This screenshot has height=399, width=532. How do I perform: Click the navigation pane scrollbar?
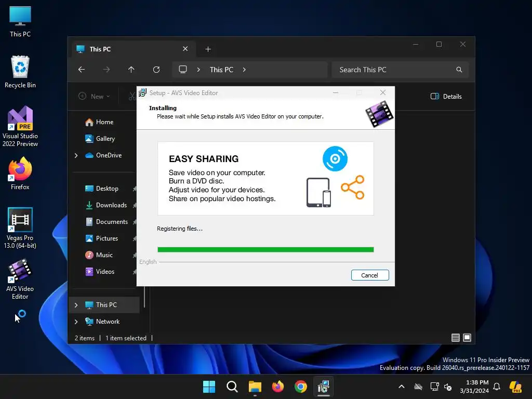144,297
